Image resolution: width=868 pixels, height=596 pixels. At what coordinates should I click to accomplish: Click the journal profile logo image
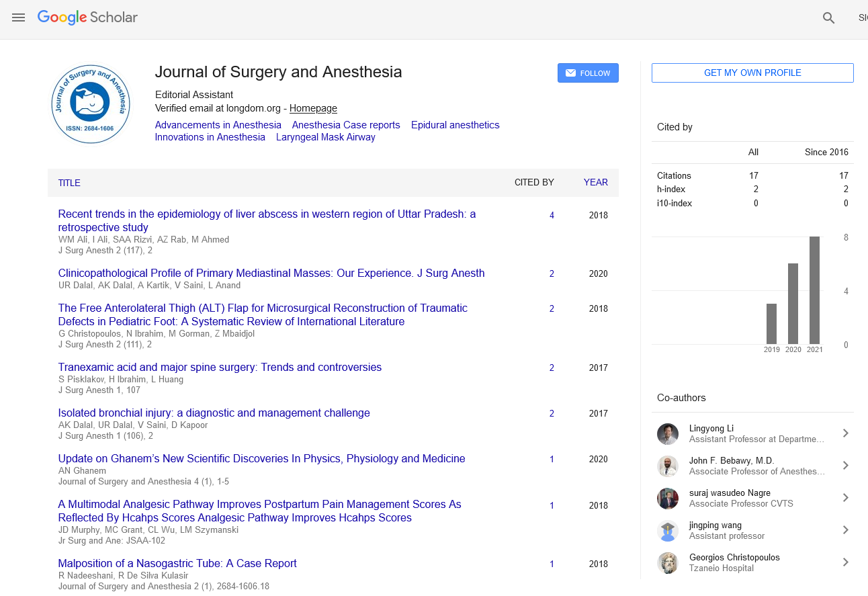[91, 104]
